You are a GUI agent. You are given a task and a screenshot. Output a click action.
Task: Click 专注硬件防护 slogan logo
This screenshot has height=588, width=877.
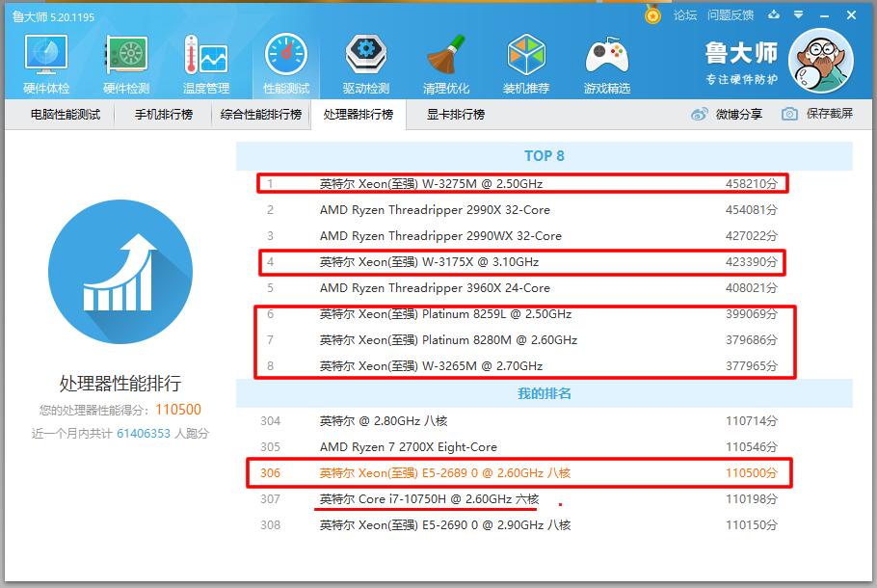tap(742, 79)
